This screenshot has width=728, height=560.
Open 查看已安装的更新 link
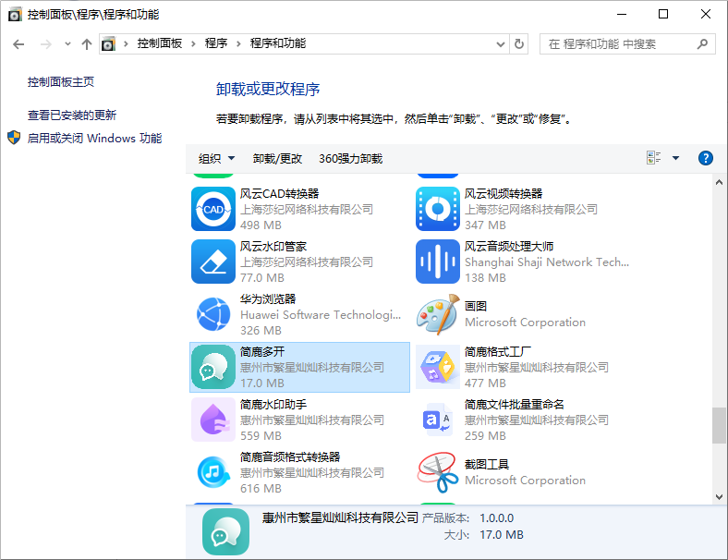coord(72,116)
